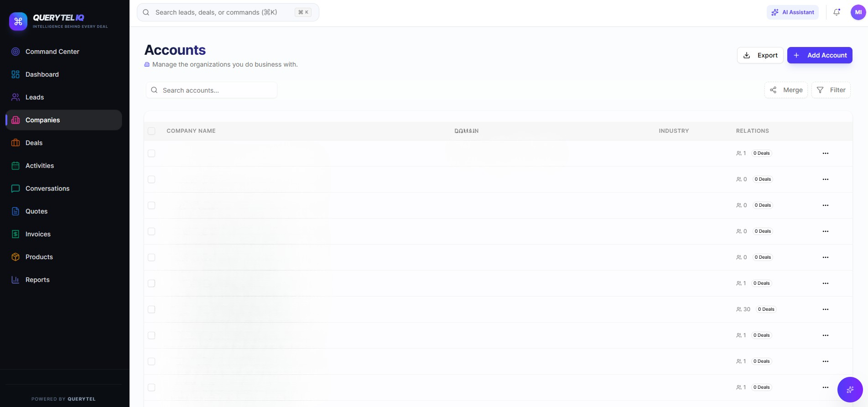Select the Companies sidebar item
This screenshot has height=407, width=868.
(63, 120)
